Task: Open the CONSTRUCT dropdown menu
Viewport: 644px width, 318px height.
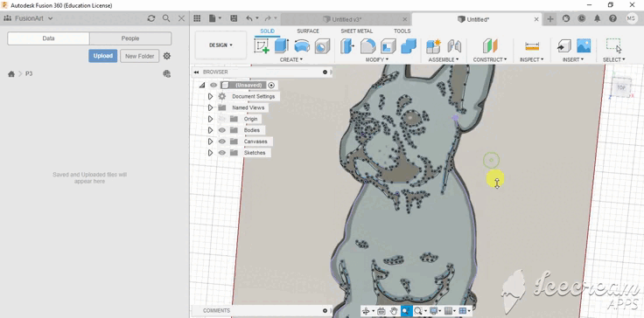Action: (x=490, y=60)
